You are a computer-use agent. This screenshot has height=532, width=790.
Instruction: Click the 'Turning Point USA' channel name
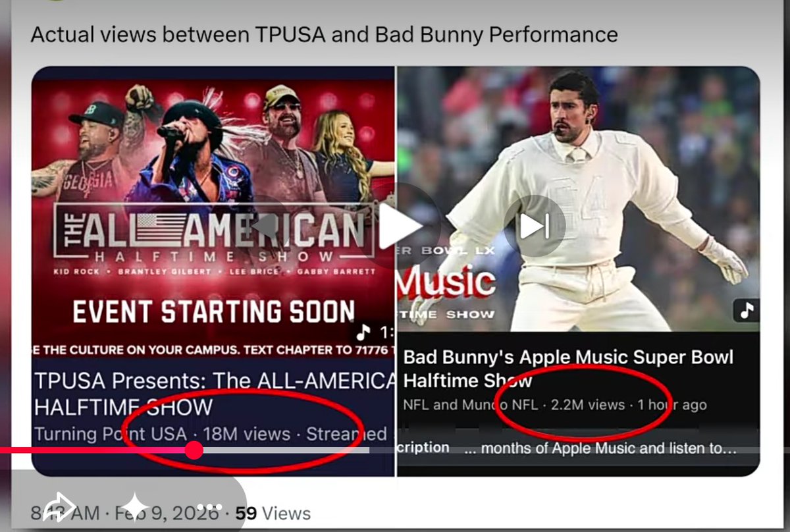click(111, 435)
